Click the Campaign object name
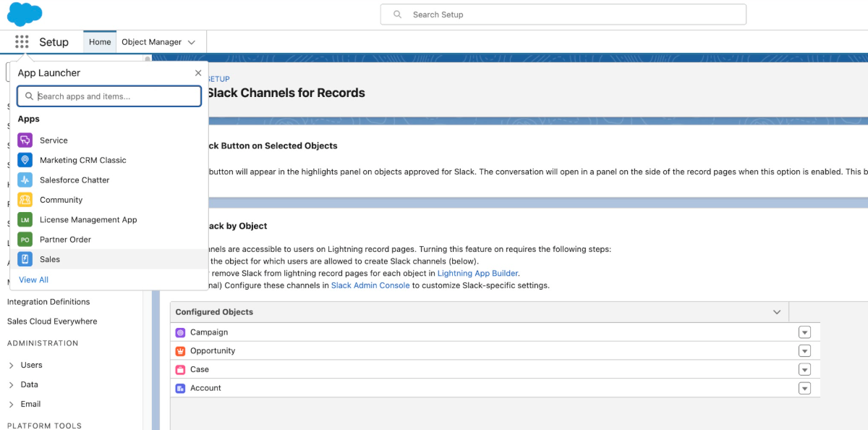Screen dimensions: 868x430 [209, 332]
